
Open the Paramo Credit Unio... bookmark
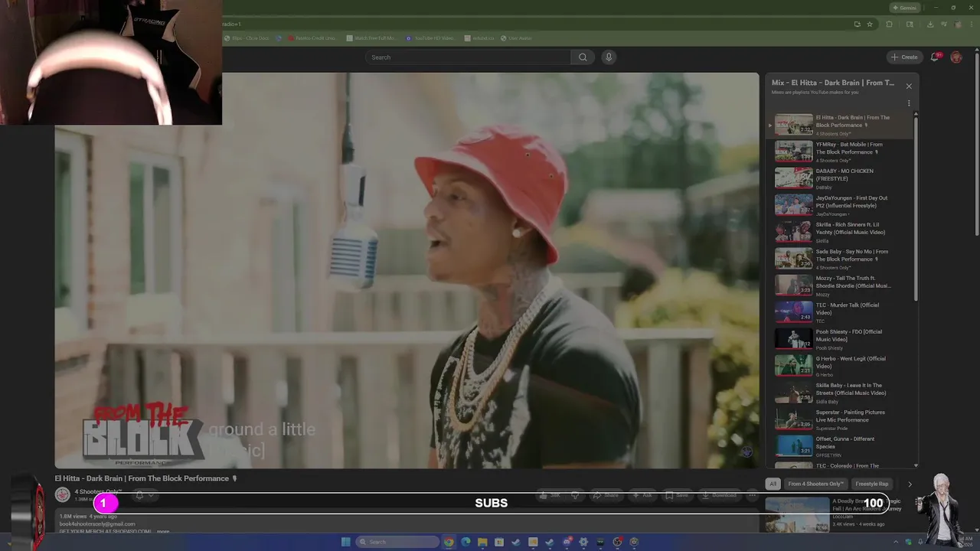click(x=312, y=38)
